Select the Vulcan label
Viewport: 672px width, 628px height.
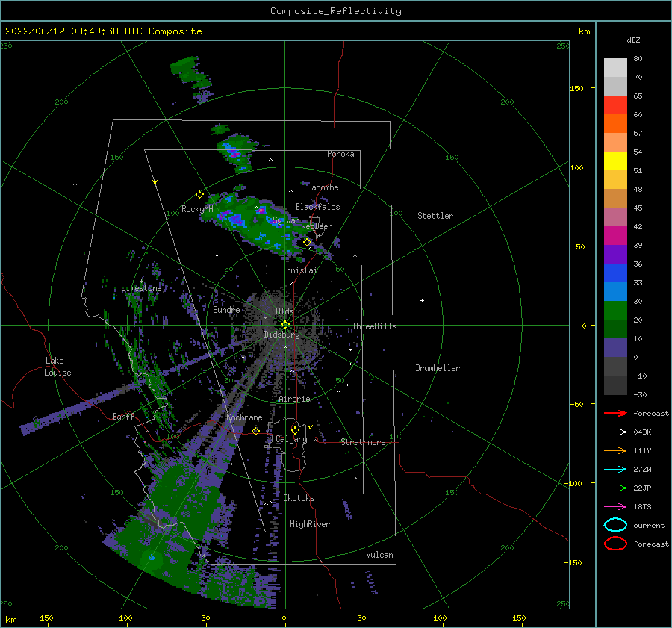click(x=379, y=555)
